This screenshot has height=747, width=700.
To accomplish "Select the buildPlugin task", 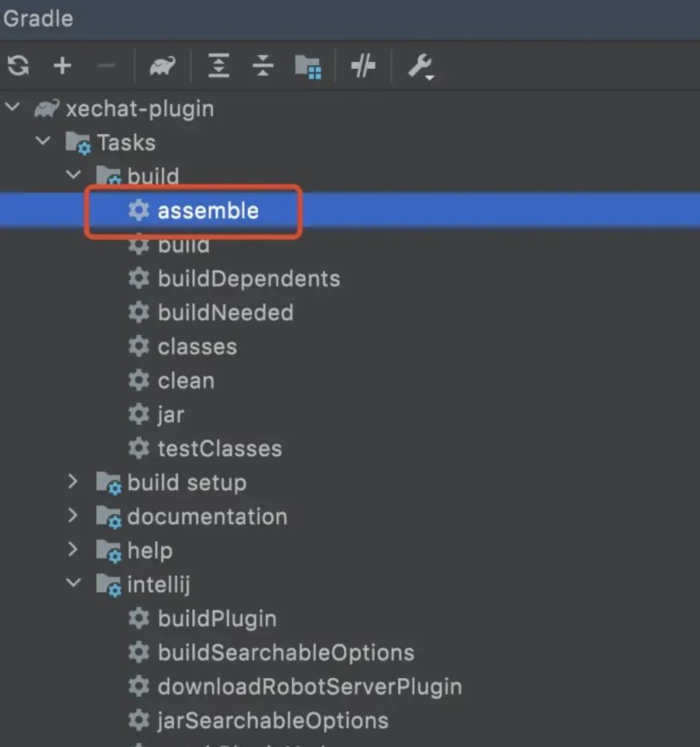I will pos(218,619).
